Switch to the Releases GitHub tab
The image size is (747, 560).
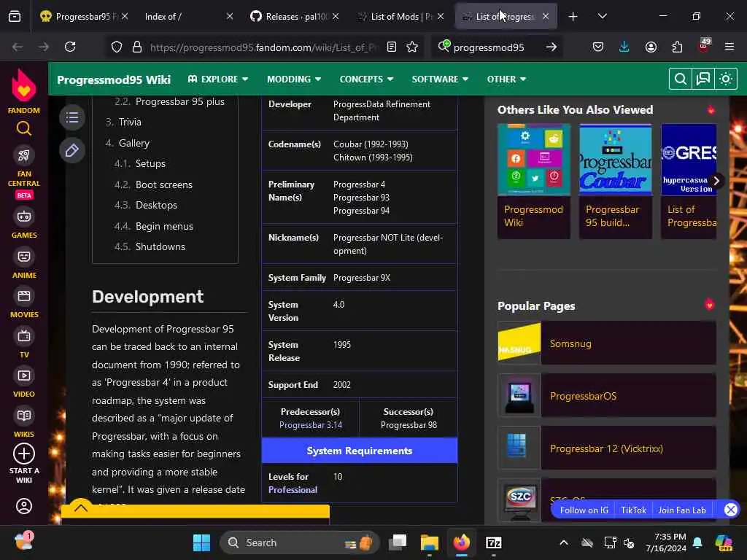coord(295,16)
